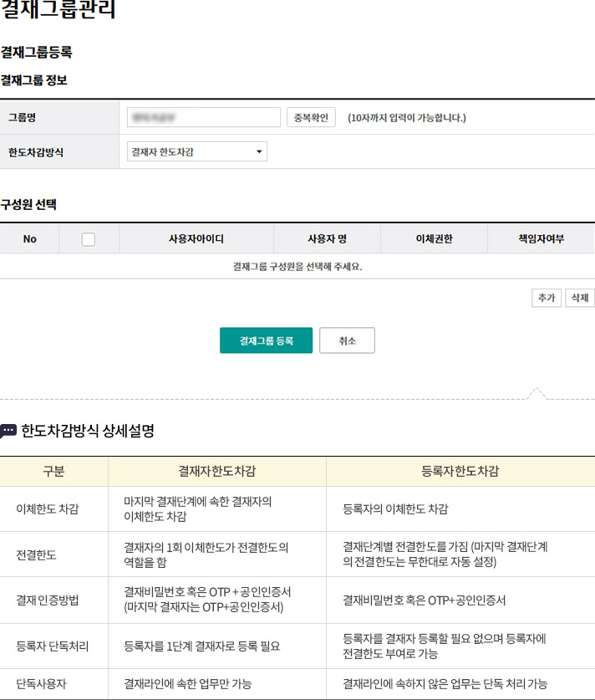Open the 한도차감방식 dropdown
Screen dimensions: 595x700
197,151
